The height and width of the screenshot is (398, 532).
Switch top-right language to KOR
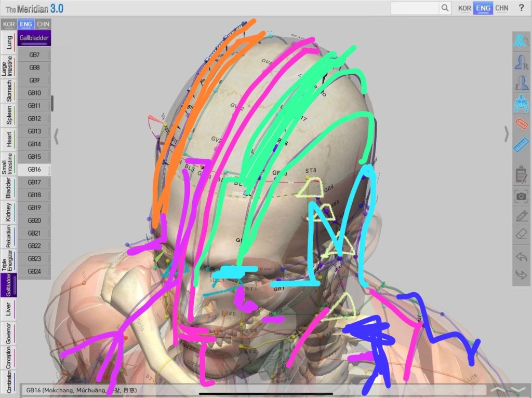464,8
